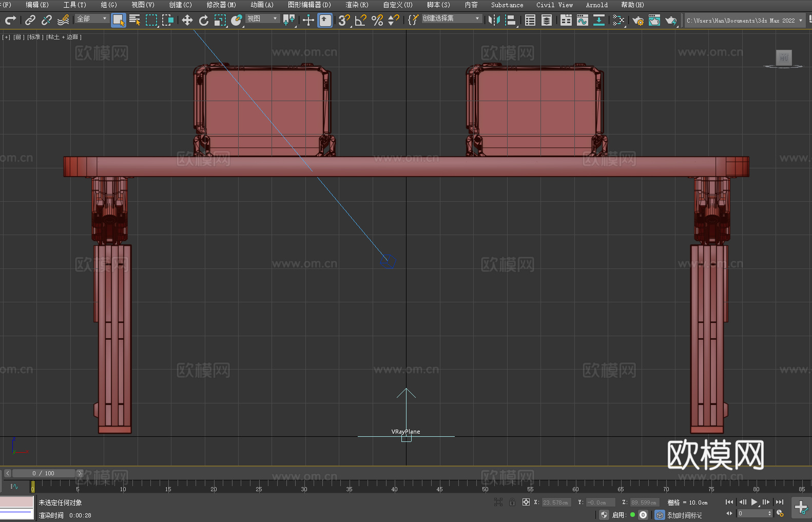Open the 图形编辑器(D) menu

pos(309,5)
